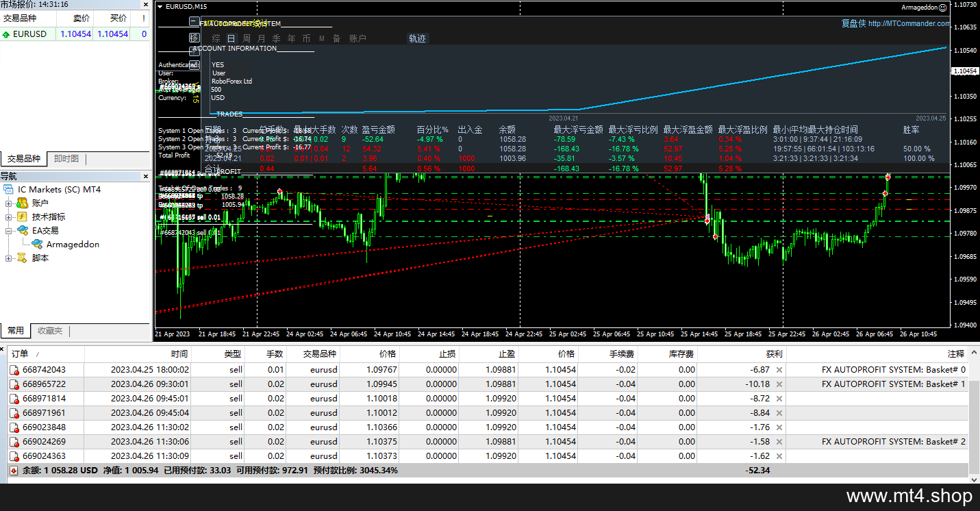Click the order icon for ticket 669024269

[x=14, y=442]
